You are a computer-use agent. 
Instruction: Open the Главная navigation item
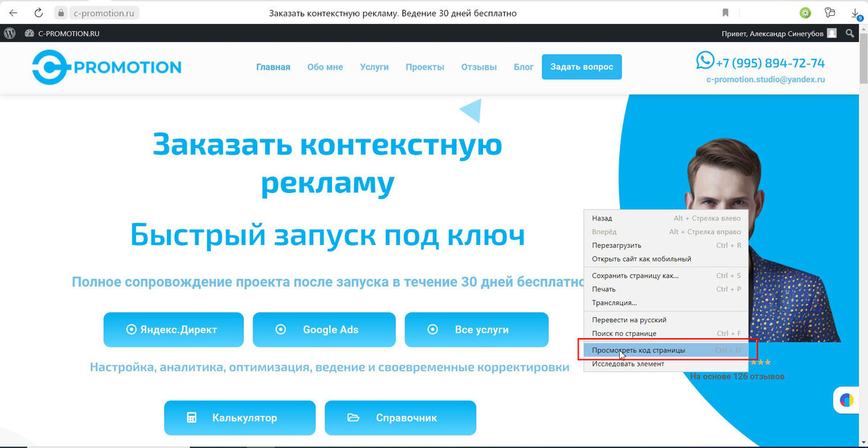click(x=273, y=67)
